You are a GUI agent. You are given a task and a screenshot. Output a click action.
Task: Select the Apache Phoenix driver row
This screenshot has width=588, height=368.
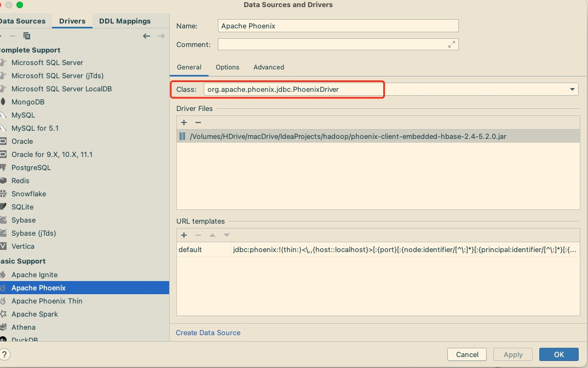[x=84, y=288]
